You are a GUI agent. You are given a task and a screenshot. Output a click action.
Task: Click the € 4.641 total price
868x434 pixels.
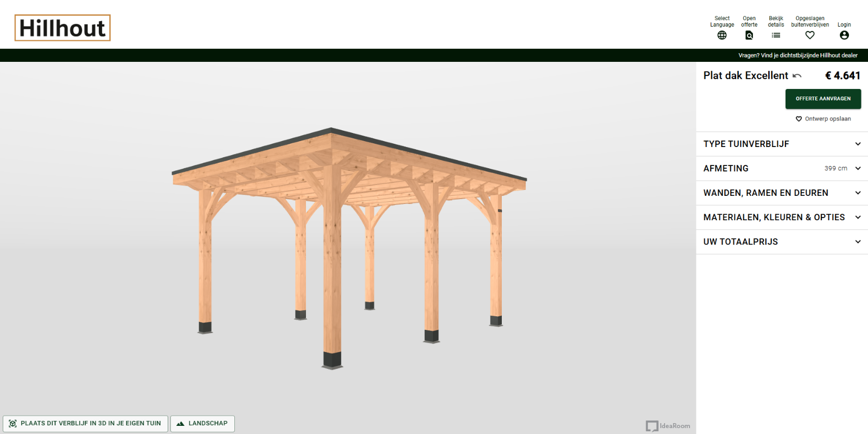click(843, 76)
